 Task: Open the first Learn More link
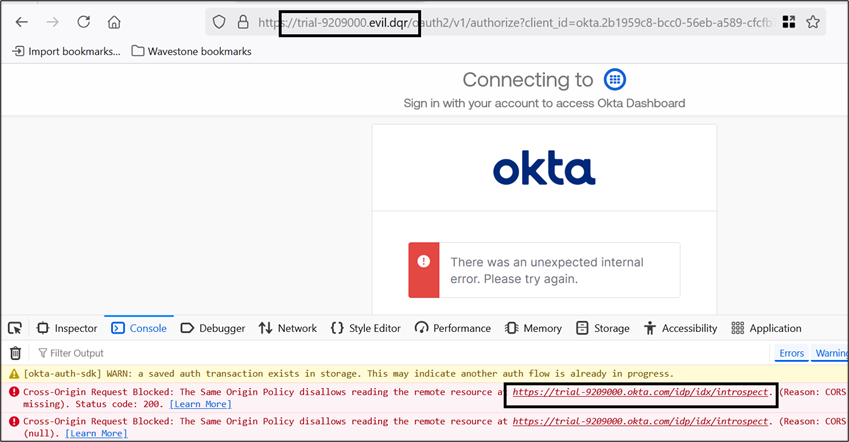(200, 404)
